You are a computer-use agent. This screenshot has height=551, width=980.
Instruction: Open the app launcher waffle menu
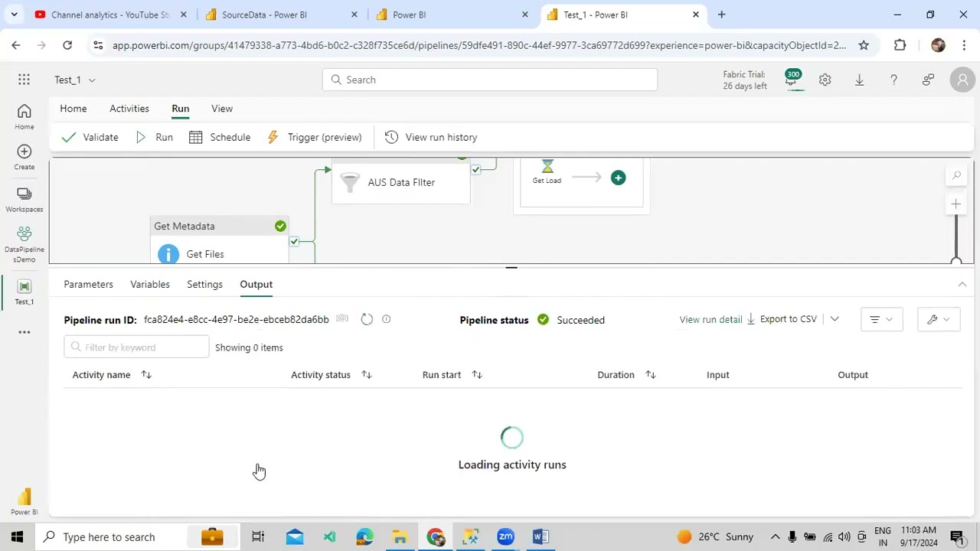pos(24,80)
